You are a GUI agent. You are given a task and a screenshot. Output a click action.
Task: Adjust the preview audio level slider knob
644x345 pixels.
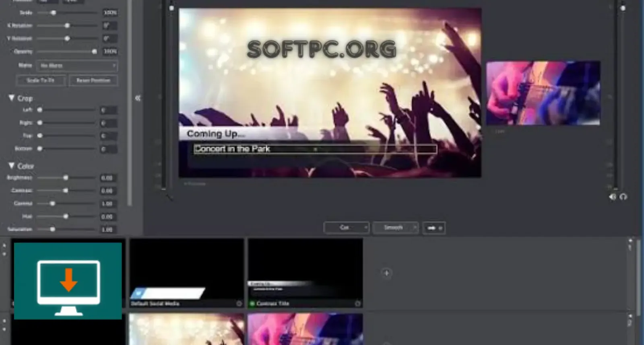pyautogui.click(x=172, y=8)
